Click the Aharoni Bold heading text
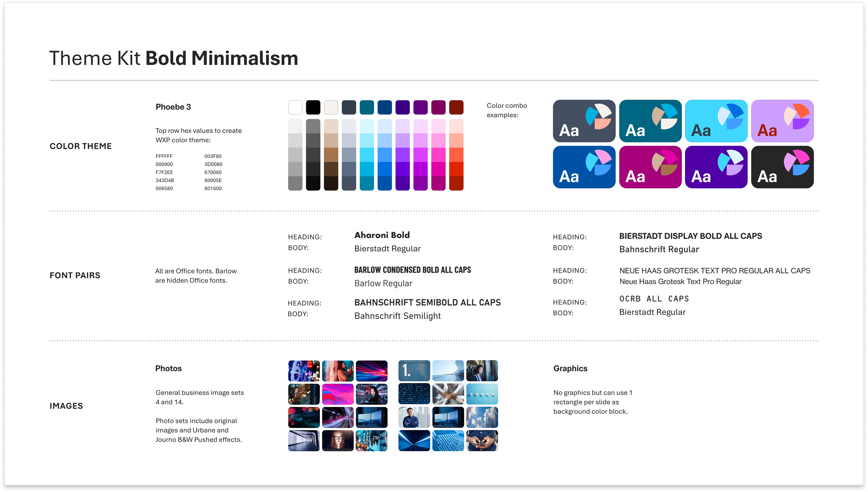868x492 pixels. [x=382, y=235]
